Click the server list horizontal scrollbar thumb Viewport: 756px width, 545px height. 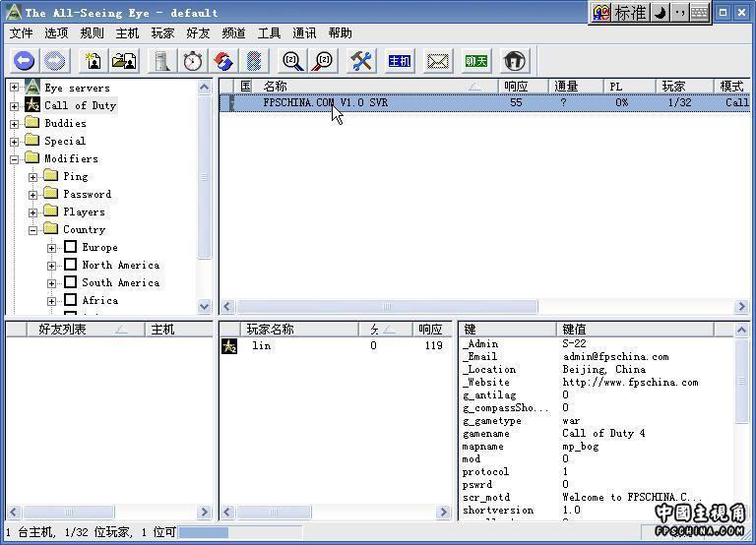(387, 307)
